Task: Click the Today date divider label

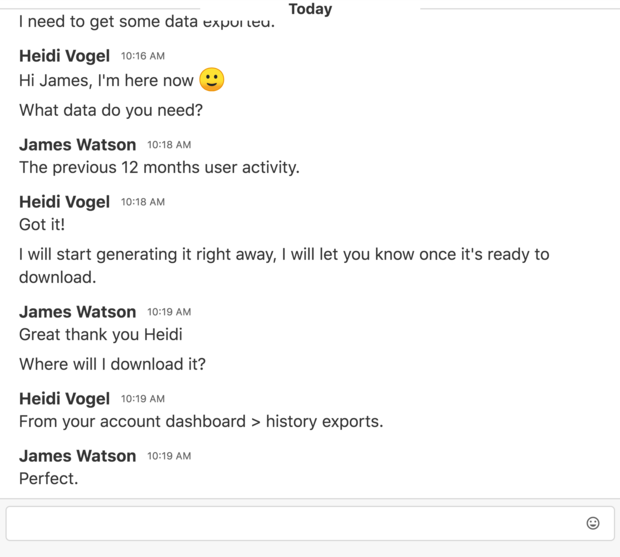Action: click(310, 9)
